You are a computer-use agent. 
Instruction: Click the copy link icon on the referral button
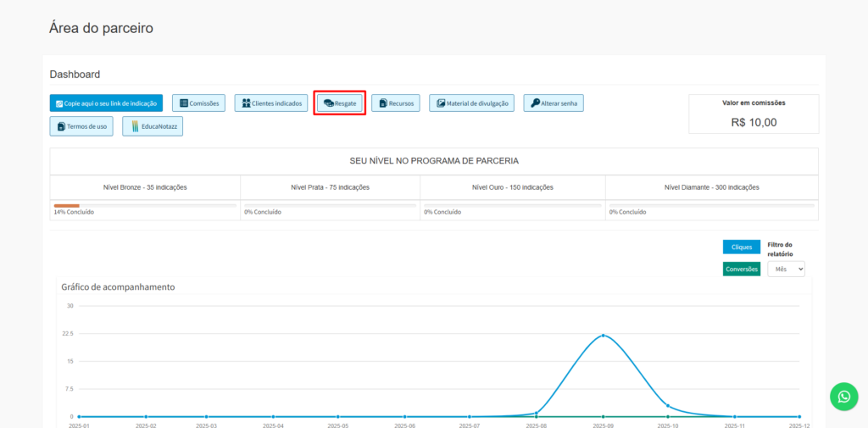(59, 103)
